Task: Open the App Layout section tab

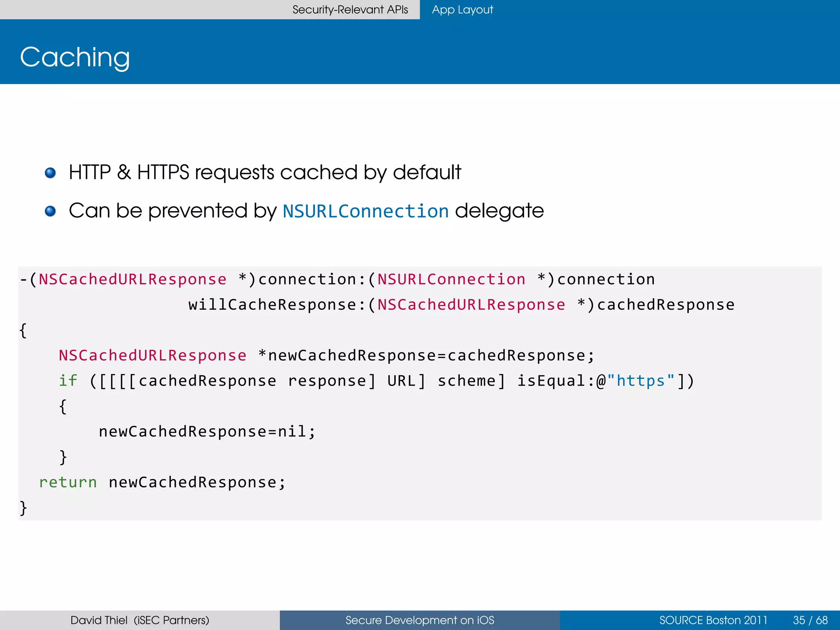Action: point(462,9)
